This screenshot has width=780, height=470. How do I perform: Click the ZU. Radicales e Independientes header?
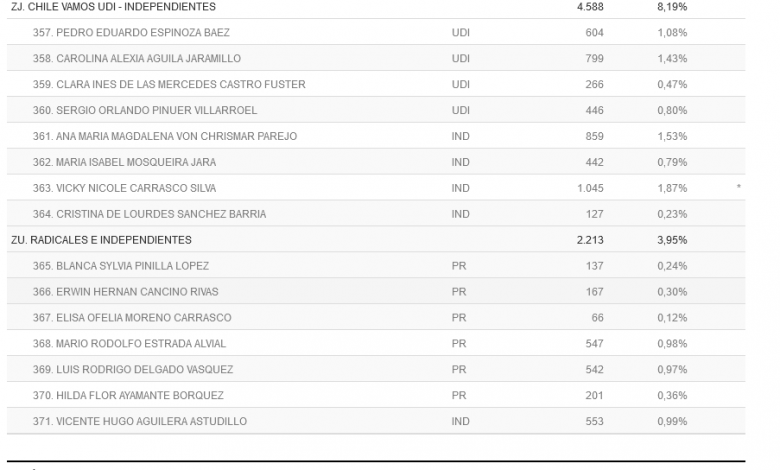pos(101,240)
